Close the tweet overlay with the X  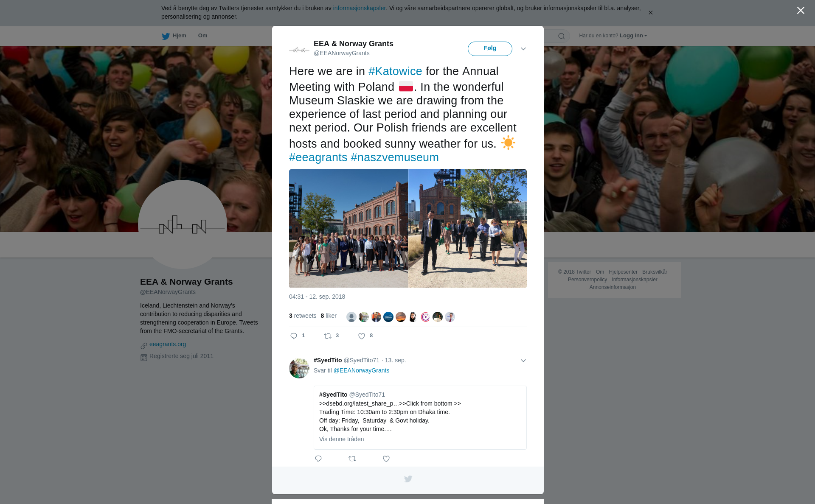[801, 11]
